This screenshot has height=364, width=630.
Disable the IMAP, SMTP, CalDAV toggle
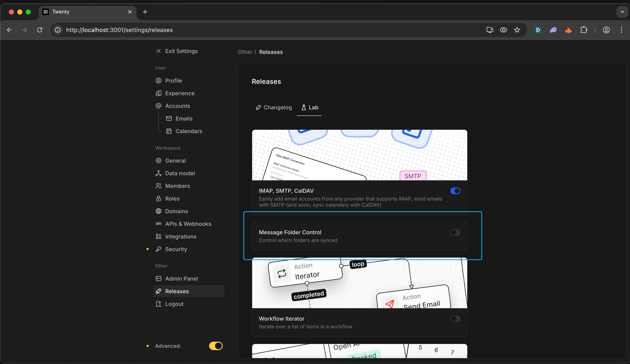[455, 191]
